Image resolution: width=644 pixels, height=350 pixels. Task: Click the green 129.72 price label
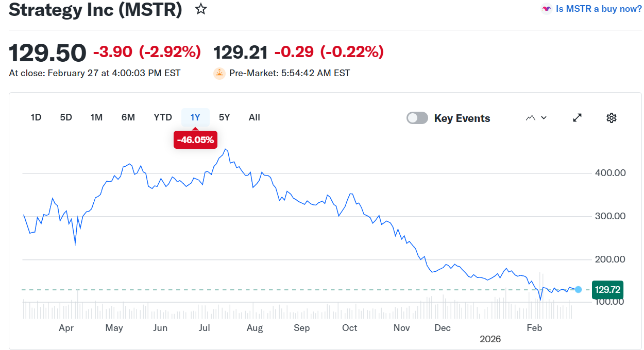pos(607,290)
